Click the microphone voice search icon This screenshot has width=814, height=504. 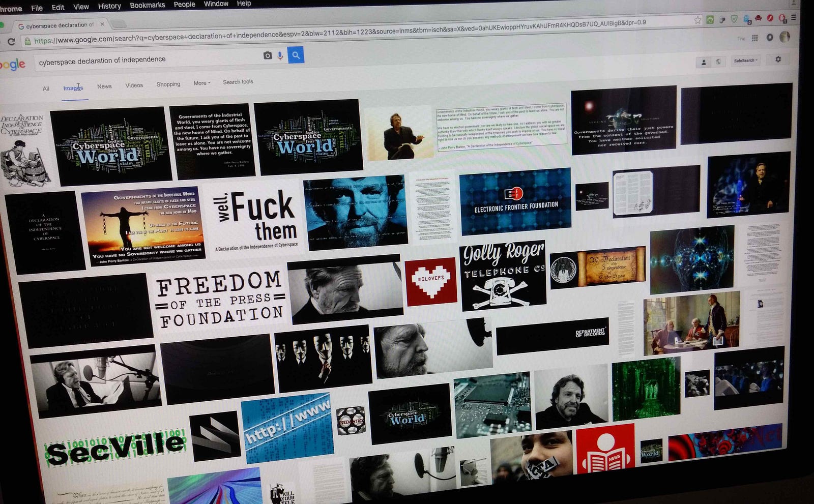click(x=280, y=55)
